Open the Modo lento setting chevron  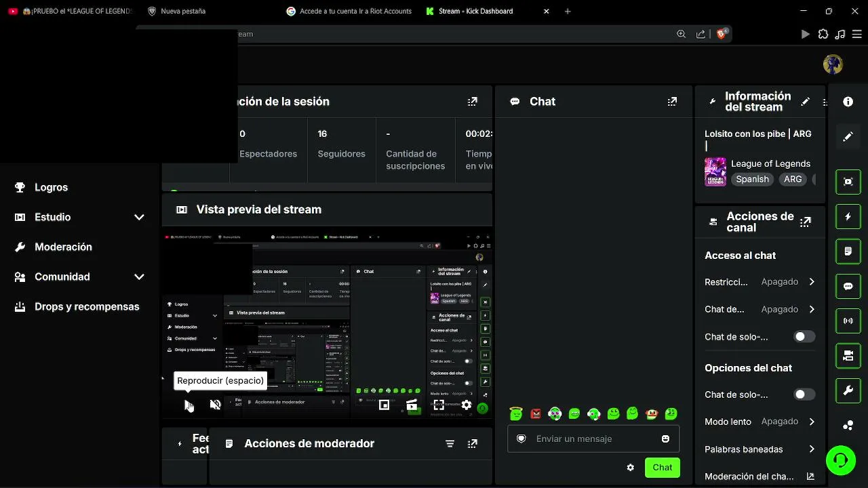point(812,422)
